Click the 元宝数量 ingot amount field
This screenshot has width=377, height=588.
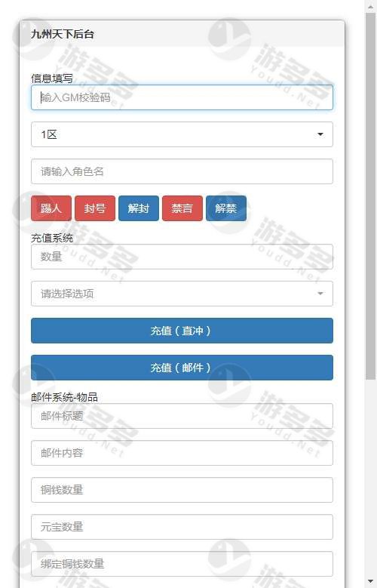pos(182,527)
